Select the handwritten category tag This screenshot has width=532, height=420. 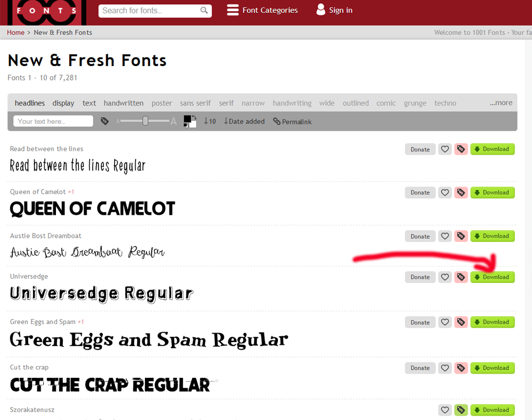pyautogui.click(x=124, y=103)
